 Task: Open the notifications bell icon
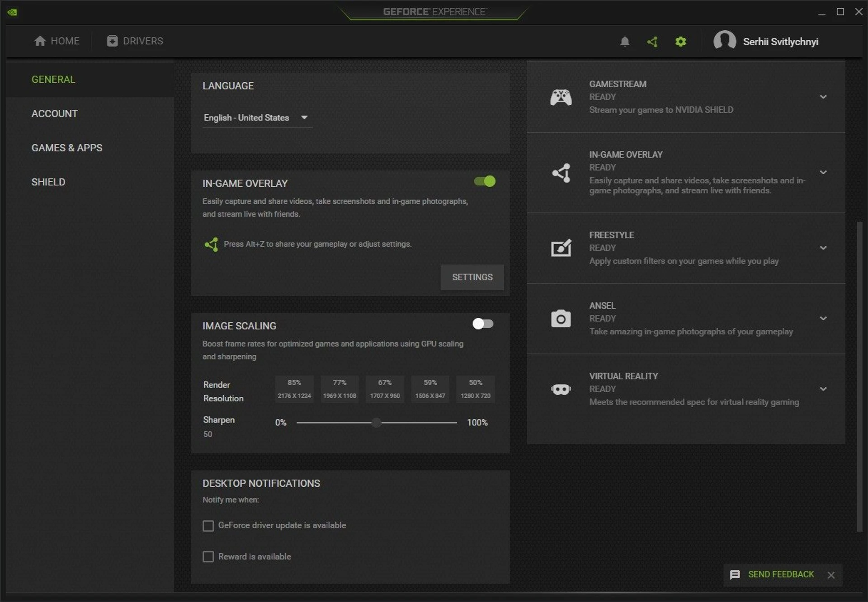tap(625, 42)
